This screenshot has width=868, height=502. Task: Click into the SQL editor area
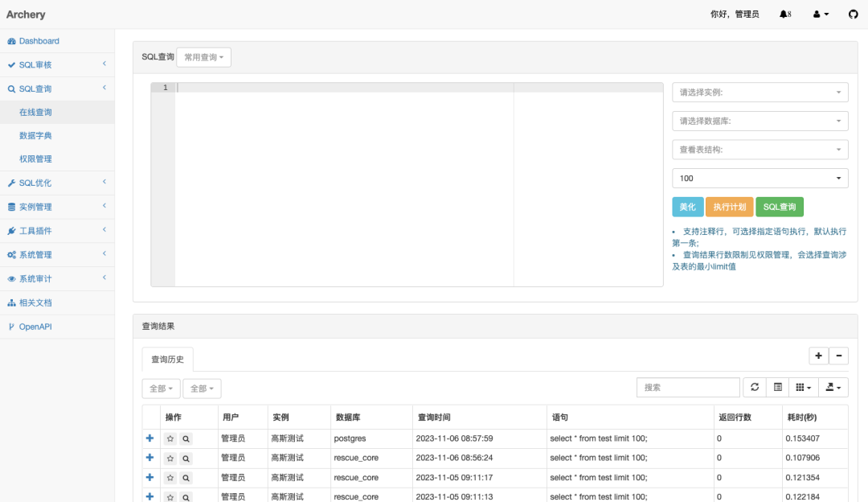[407, 184]
